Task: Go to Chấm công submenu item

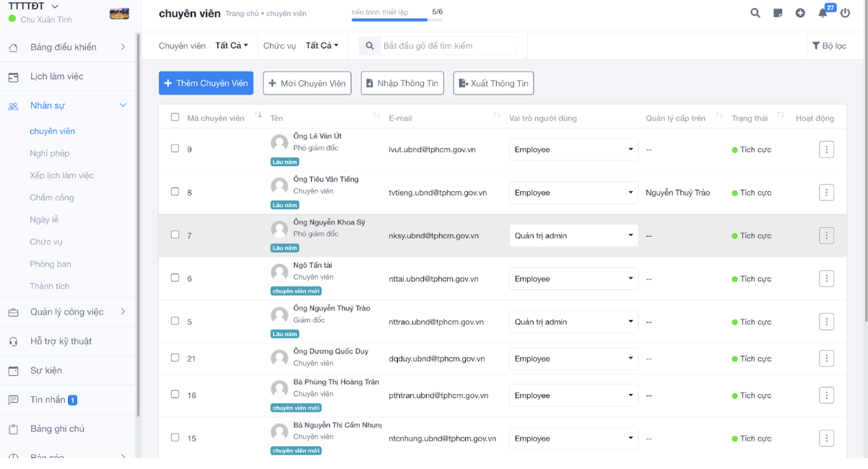Action: (x=52, y=198)
